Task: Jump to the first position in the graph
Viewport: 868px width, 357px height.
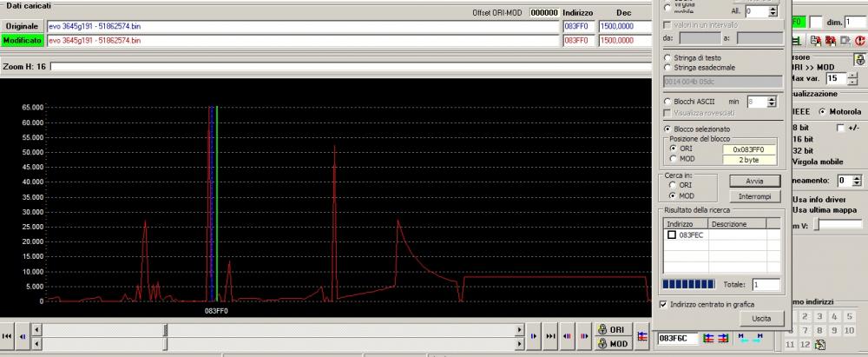Action: [7, 336]
